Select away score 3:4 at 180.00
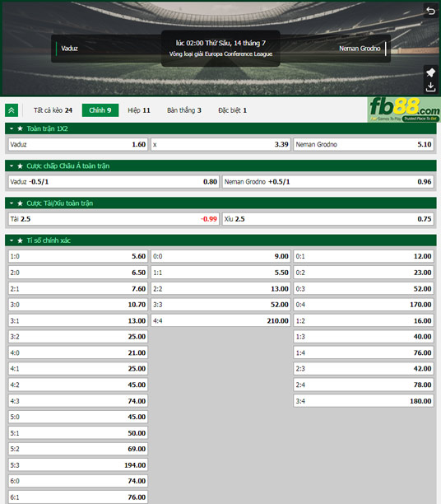The image size is (441, 504). [x=364, y=401]
